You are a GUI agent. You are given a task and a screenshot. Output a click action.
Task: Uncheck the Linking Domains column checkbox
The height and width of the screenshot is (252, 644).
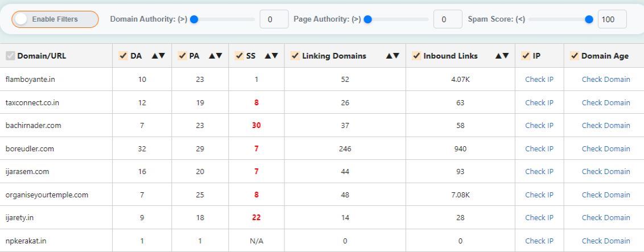(x=295, y=56)
